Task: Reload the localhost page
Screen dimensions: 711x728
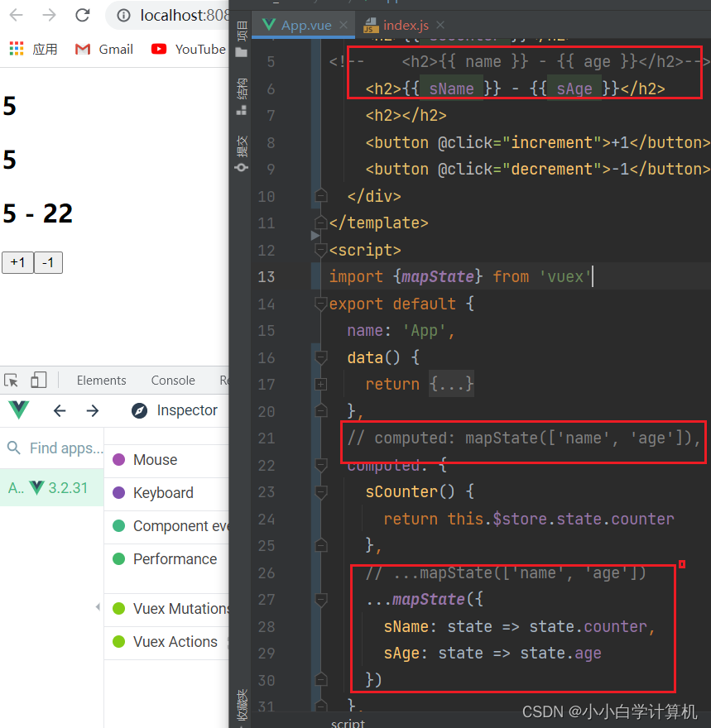Action: point(83,16)
